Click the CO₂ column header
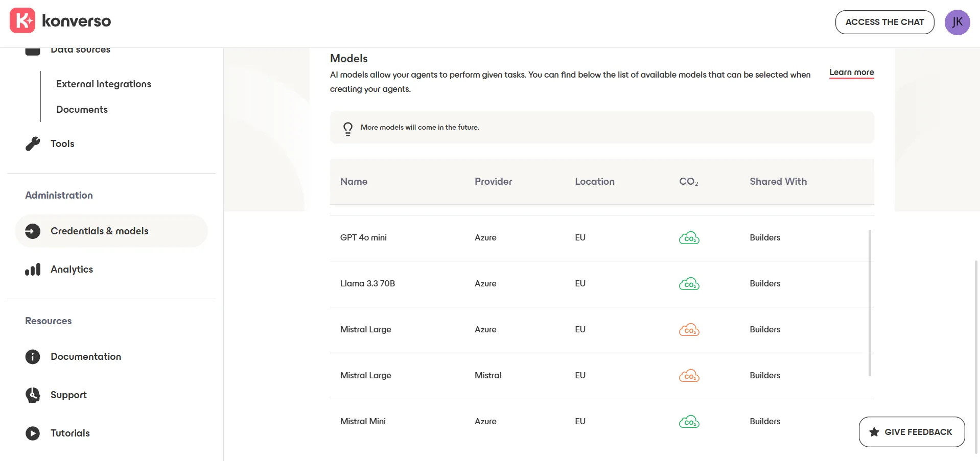The height and width of the screenshot is (461, 980). [689, 182]
